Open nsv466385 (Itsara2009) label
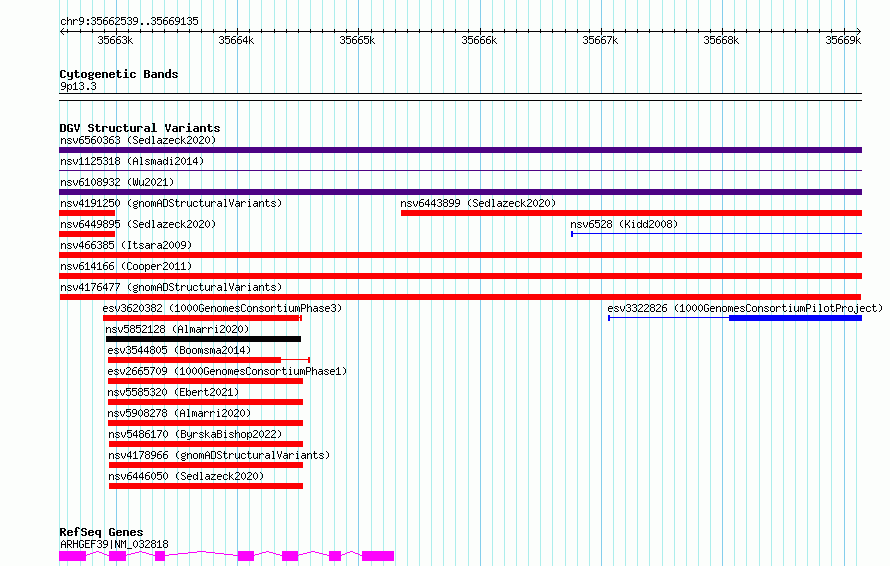This screenshot has width=890, height=566. pyautogui.click(x=126, y=245)
